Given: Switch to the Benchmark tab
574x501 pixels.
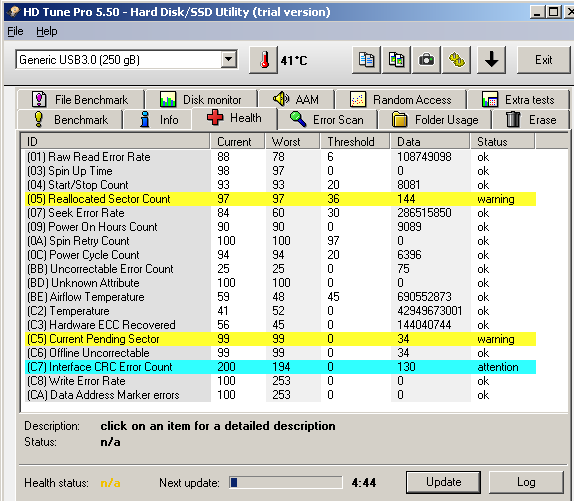Looking at the screenshot, I should point(70,120).
